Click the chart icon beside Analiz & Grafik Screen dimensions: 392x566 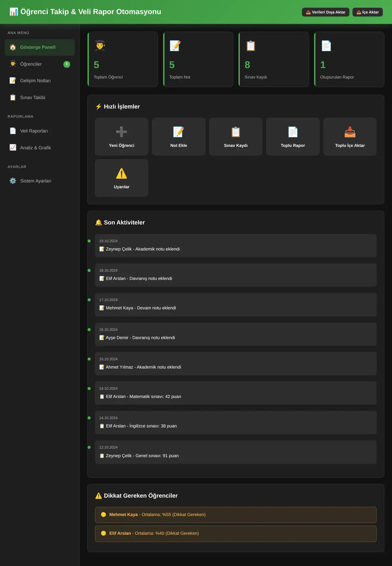pyautogui.click(x=13, y=148)
